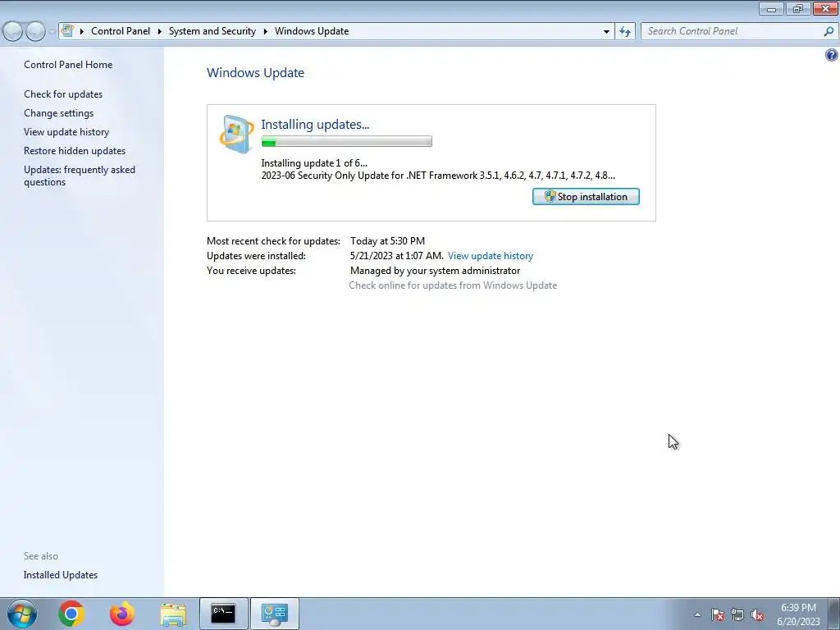
Task: Select Control Panel in breadcrumb
Action: (x=121, y=31)
